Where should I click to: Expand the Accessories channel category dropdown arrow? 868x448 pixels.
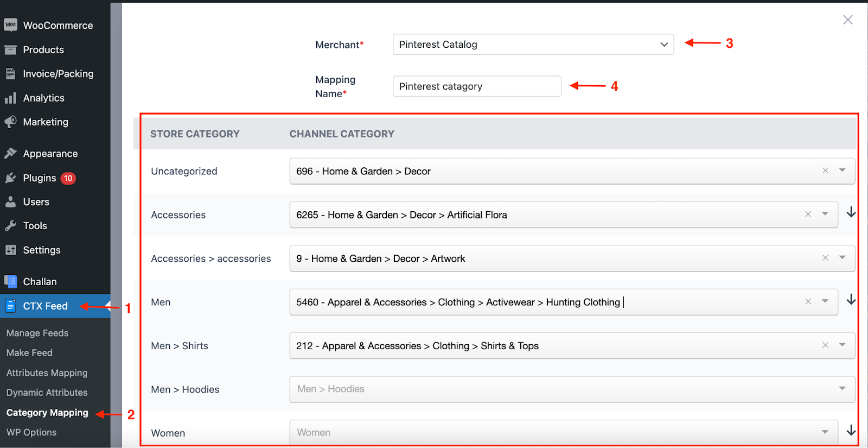(x=825, y=214)
